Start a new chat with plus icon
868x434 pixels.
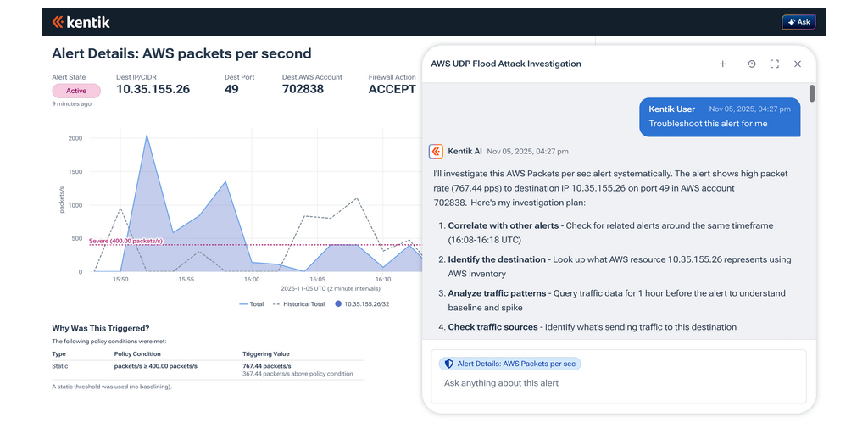[x=722, y=64]
